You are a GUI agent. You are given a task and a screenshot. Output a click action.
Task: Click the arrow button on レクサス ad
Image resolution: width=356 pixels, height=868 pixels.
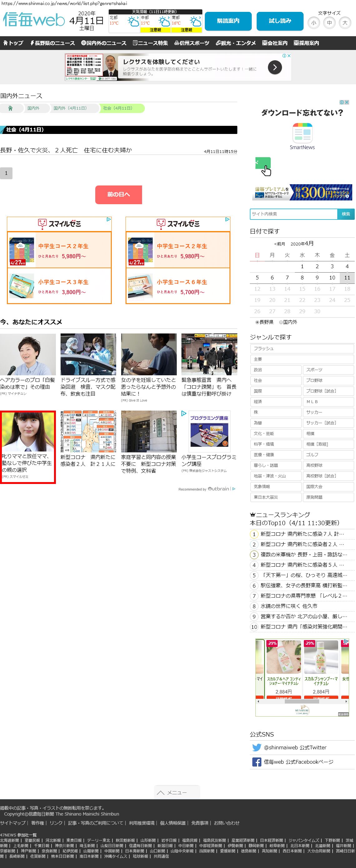275,67
